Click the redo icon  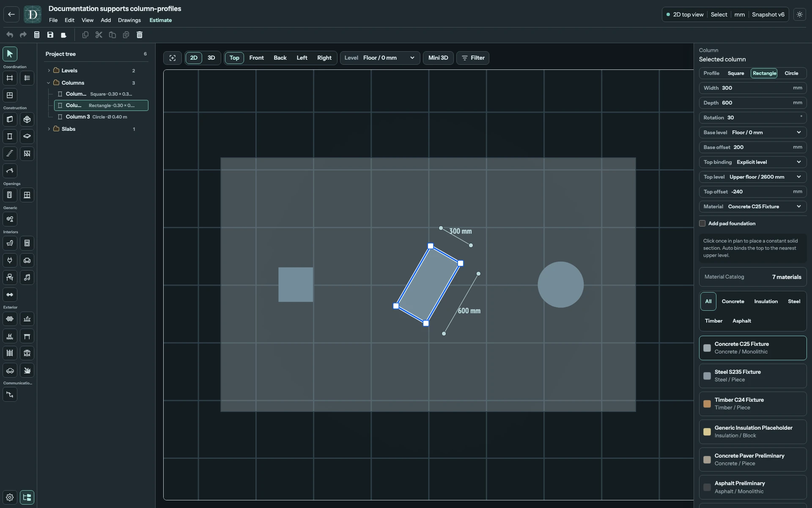[23, 35]
